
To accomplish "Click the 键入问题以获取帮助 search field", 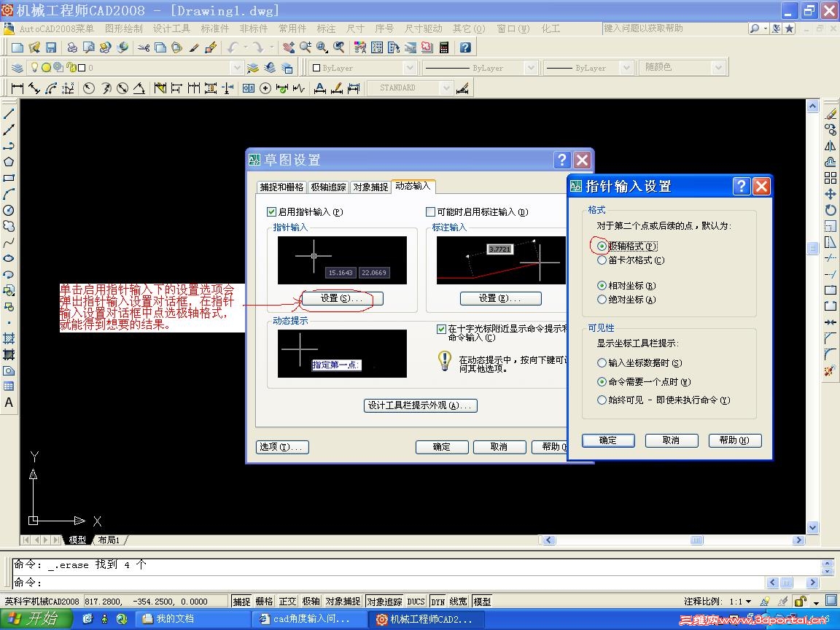I will 674,28.
